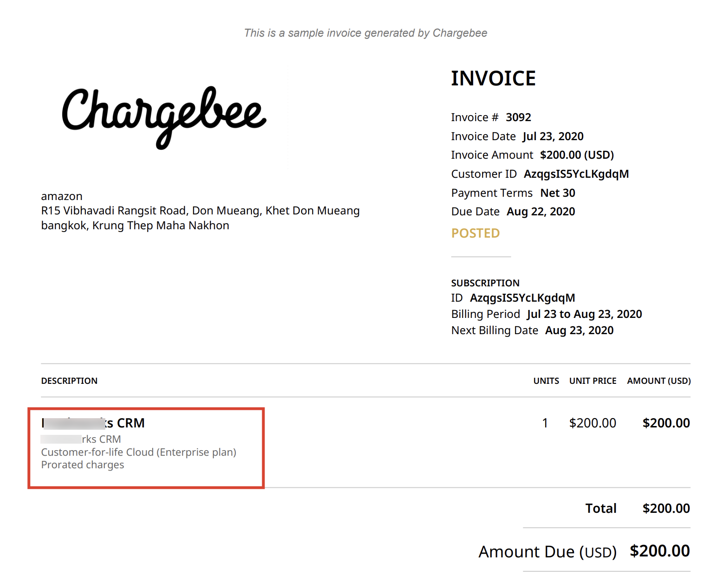This screenshot has width=728, height=588.
Task: Click the POSTED status label
Action: point(475,233)
